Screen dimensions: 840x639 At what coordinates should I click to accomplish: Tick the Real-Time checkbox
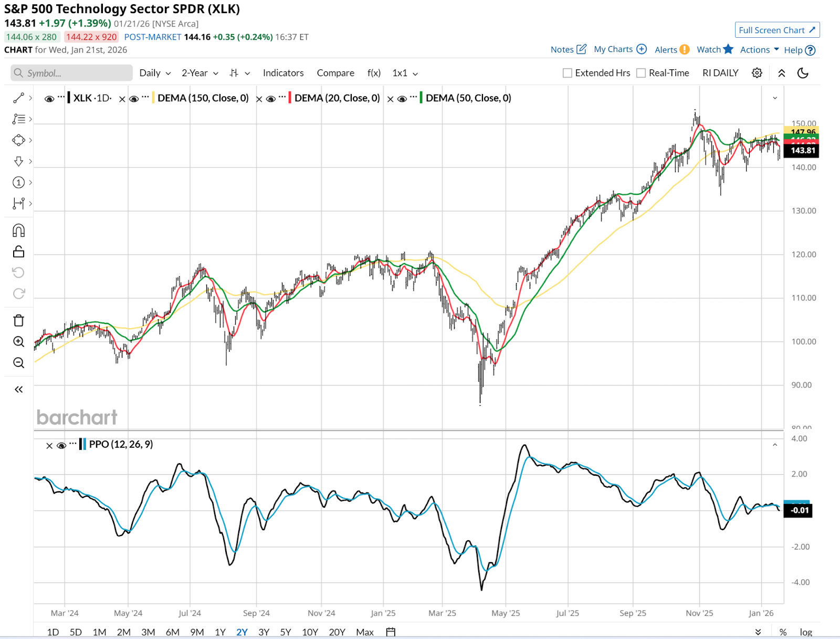pos(641,73)
